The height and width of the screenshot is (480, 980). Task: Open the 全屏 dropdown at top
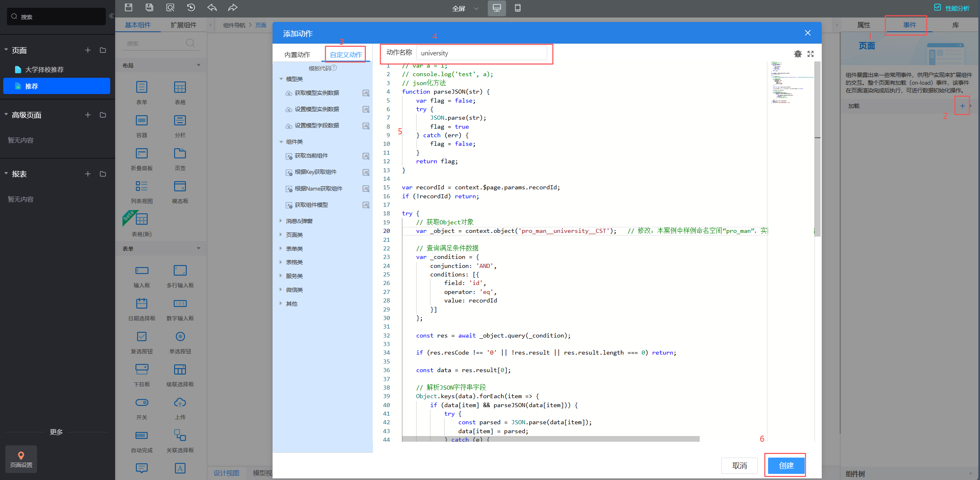coord(465,8)
